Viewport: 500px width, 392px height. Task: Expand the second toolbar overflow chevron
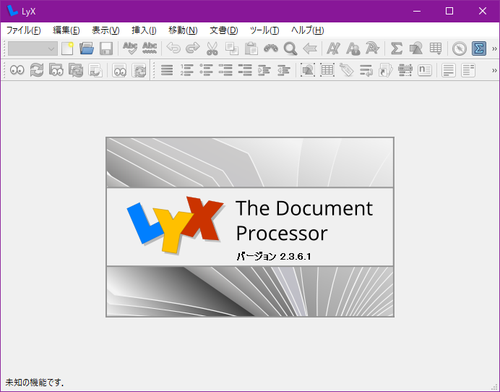point(494,70)
